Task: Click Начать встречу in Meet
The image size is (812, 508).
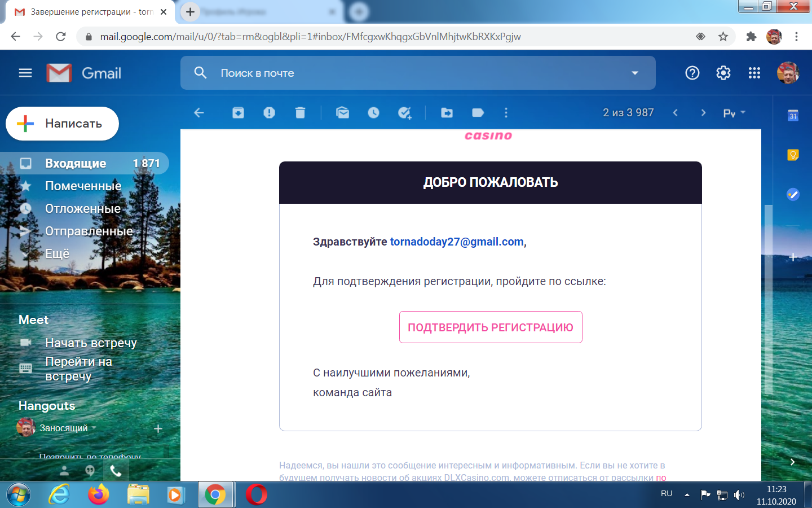Action: tap(91, 343)
